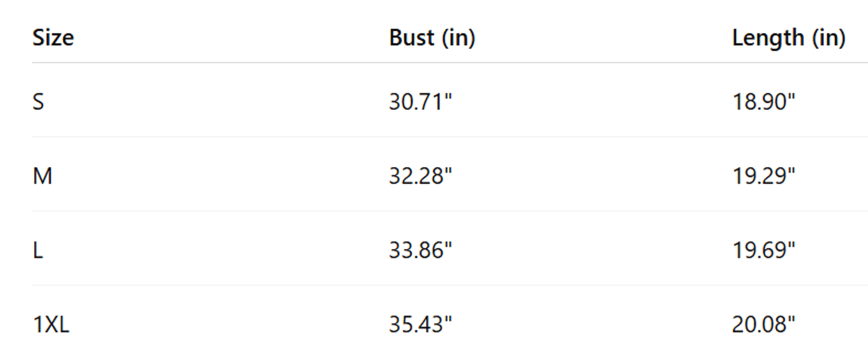The height and width of the screenshot is (360, 868).
Task: Click the divider line below the header row
Action: click(450, 62)
